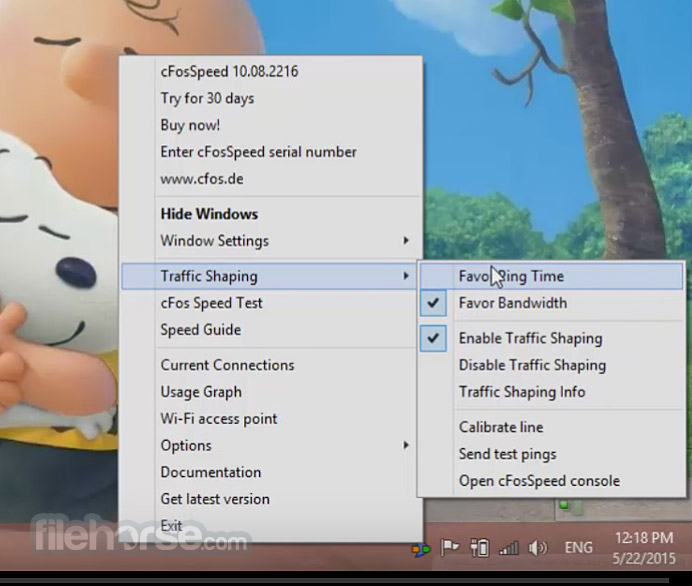
Task: Open the Action Center flag icon
Action: coord(450,548)
